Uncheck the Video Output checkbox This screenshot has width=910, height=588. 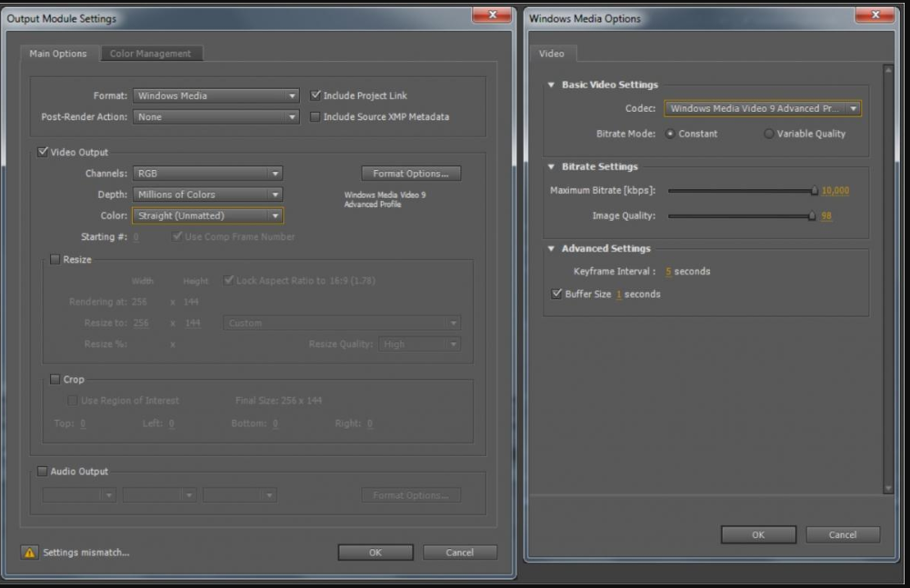[x=43, y=152]
